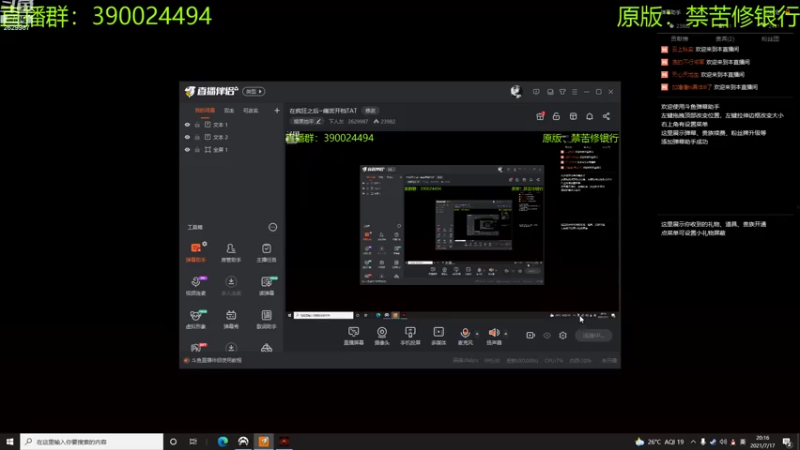Expand microphone options arrow
Screen dimensions: 800x450
(477, 334)
